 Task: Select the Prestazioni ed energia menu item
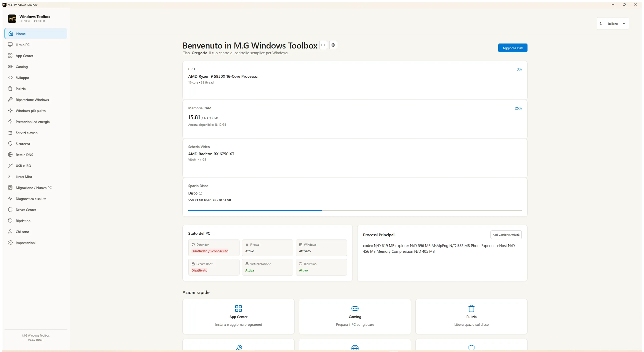(x=36, y=121)
